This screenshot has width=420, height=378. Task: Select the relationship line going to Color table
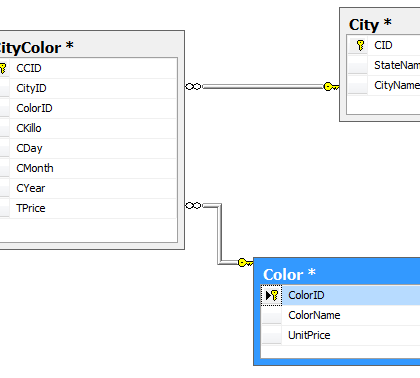(219, 234)
